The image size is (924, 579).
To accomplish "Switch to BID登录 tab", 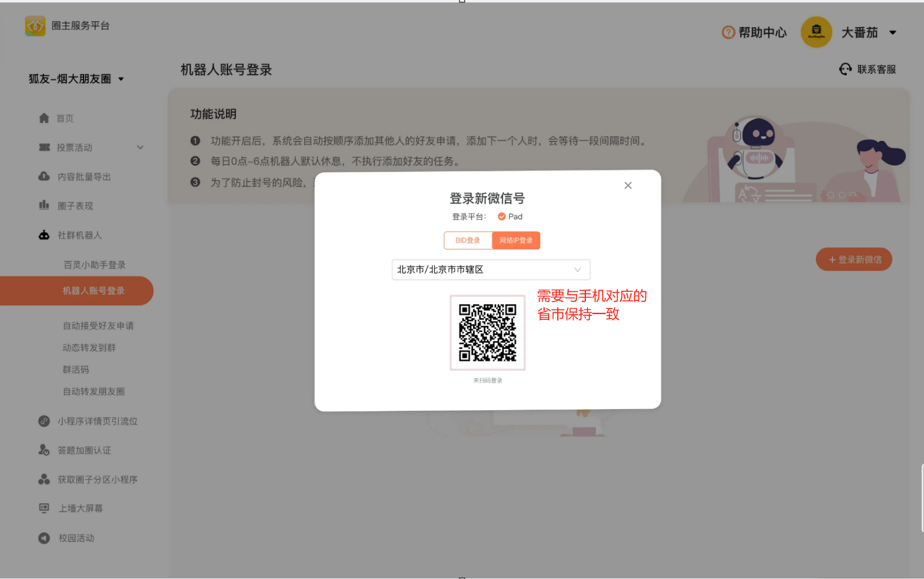I will point(467,240).
